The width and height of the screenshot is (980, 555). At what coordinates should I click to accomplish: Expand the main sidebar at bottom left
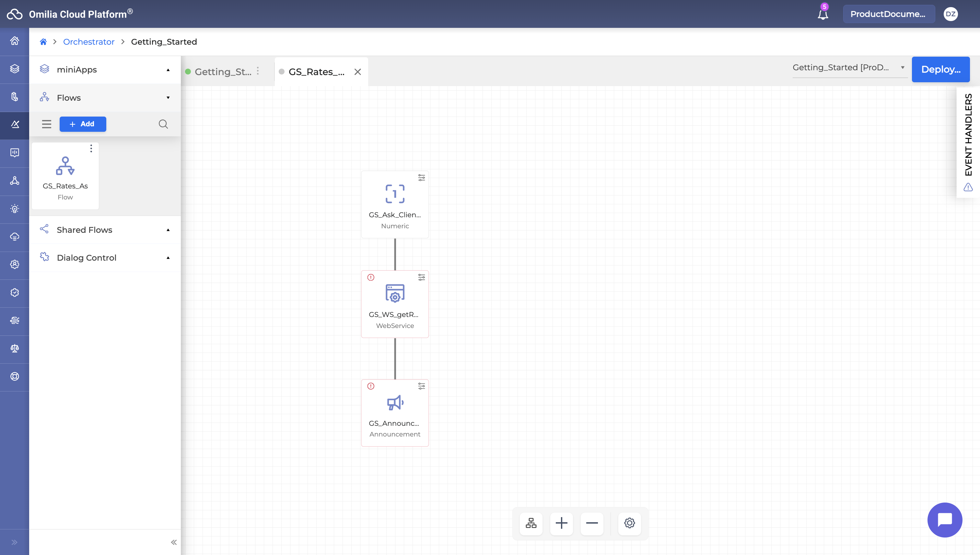coord(15,542)
